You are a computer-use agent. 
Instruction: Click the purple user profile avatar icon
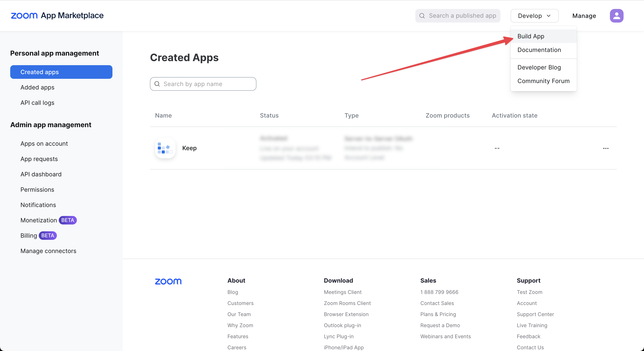[x=616, y=16]
